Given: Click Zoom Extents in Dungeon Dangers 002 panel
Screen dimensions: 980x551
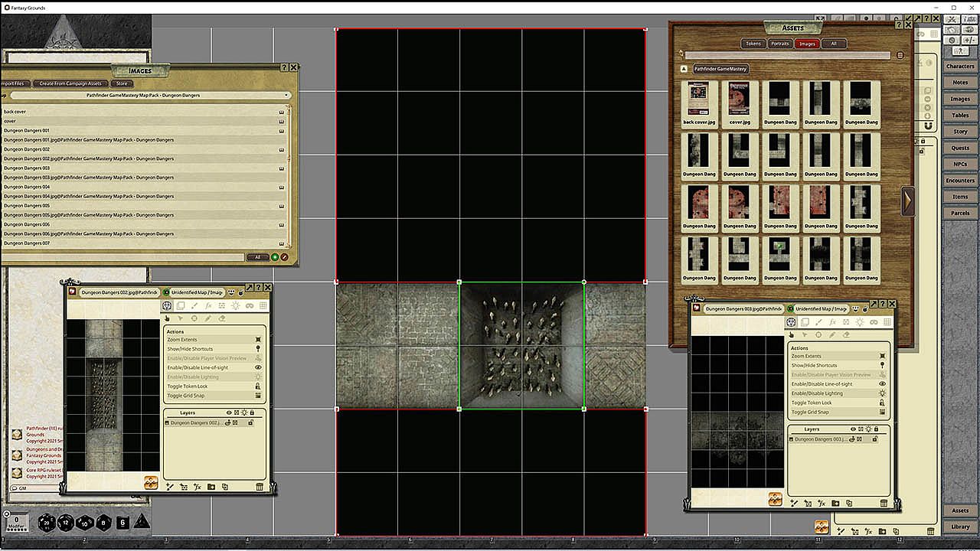Looking at the screenshot, I should click(214, 340).
